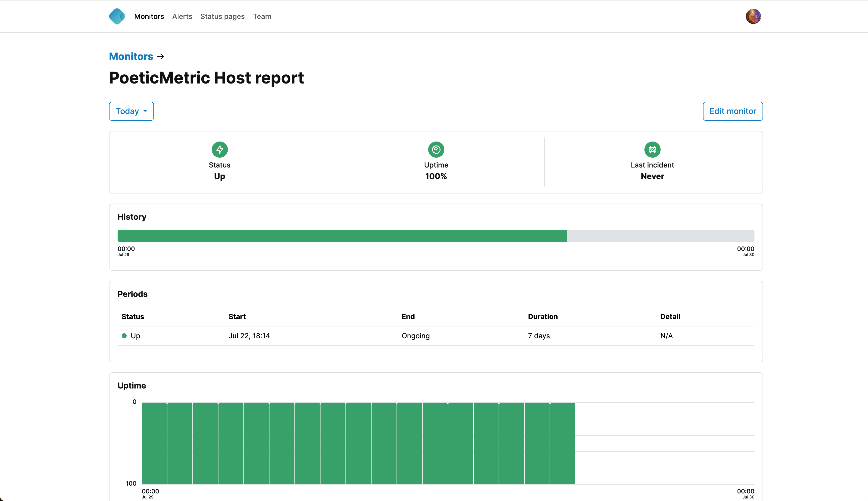Click the 'N/A' detail cell
Screen dimensions: 868x501
point(666,336)
